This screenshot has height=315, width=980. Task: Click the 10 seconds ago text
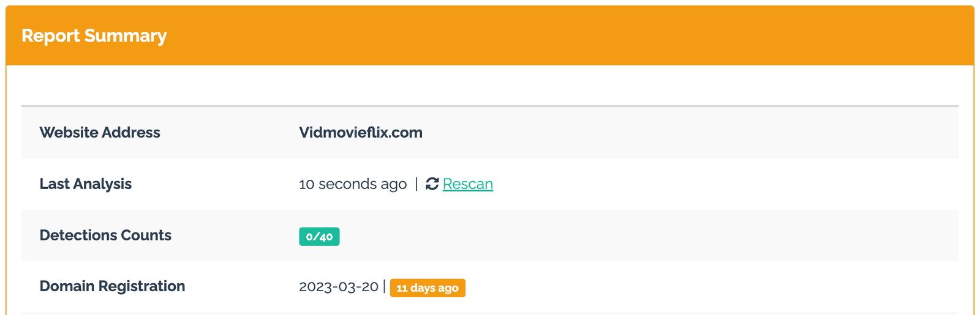(x=353, y=184)
